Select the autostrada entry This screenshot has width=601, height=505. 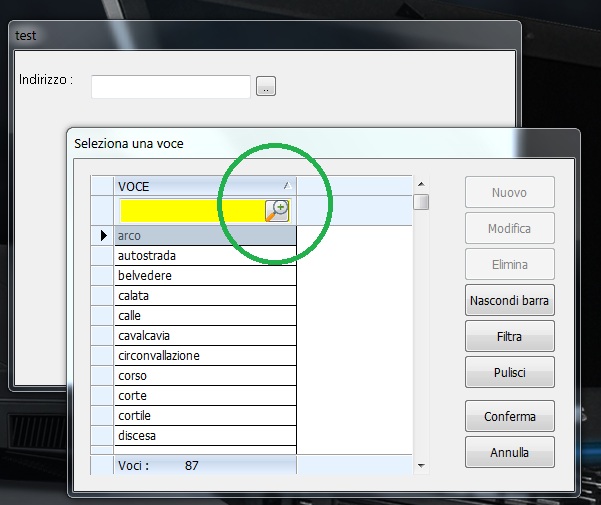tap(205, 256)
